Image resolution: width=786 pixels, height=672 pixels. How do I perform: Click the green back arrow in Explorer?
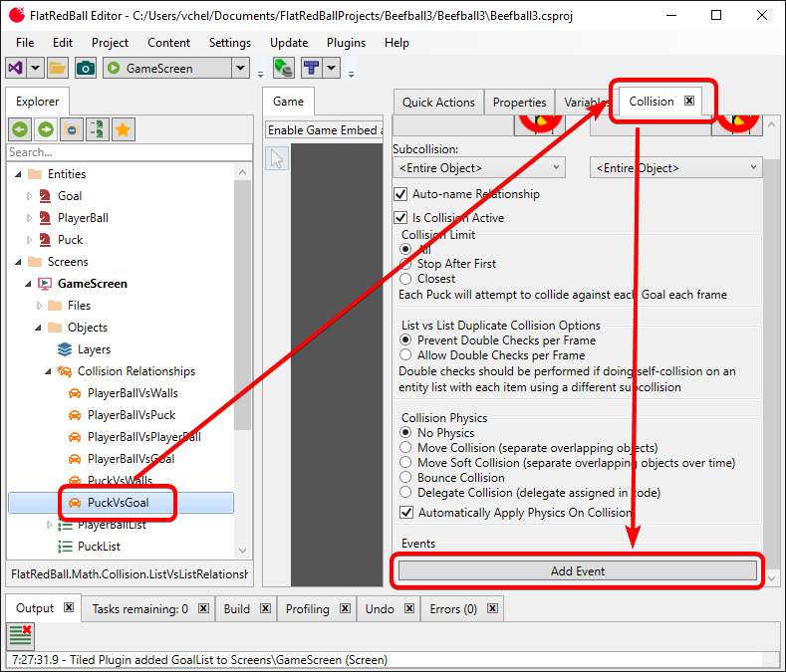[x=20, y=129]
